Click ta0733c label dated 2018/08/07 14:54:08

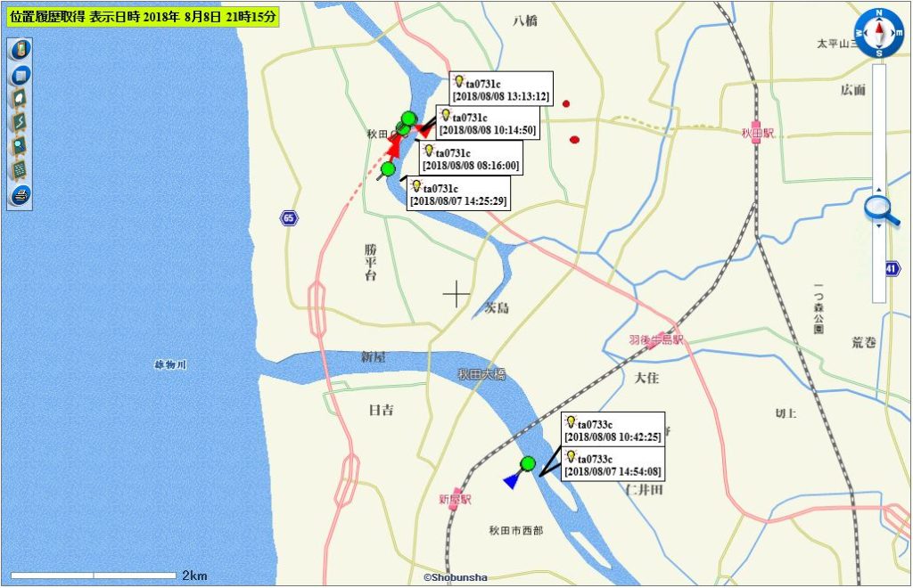coord(613,464)
